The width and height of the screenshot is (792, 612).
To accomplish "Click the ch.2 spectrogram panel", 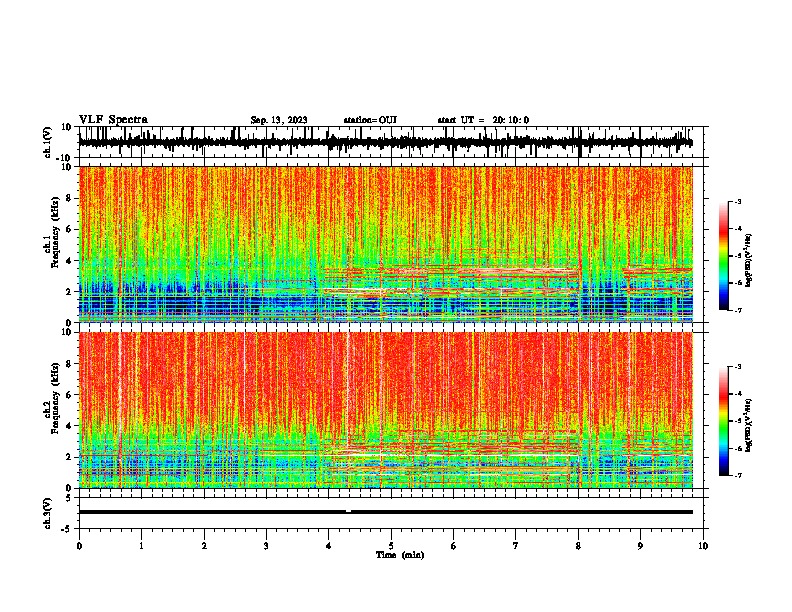I will (386, 410).
